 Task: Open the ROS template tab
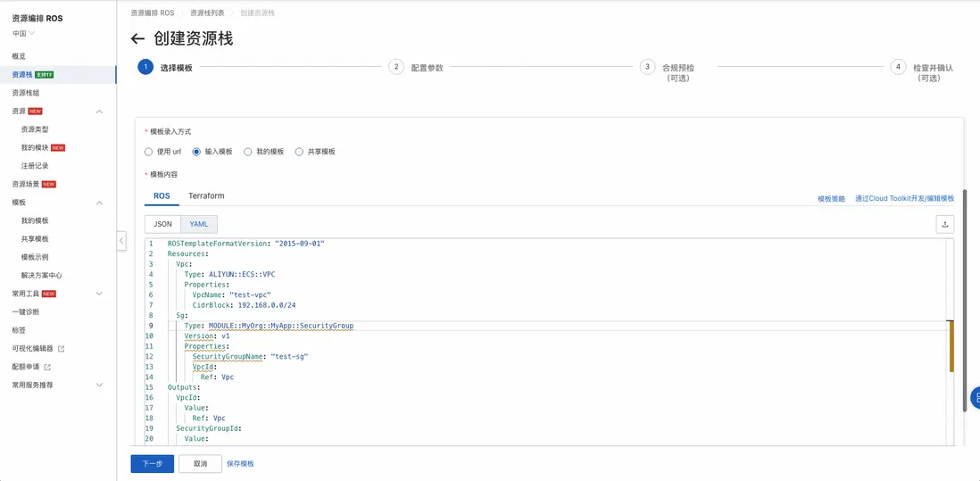coord(162,195)
